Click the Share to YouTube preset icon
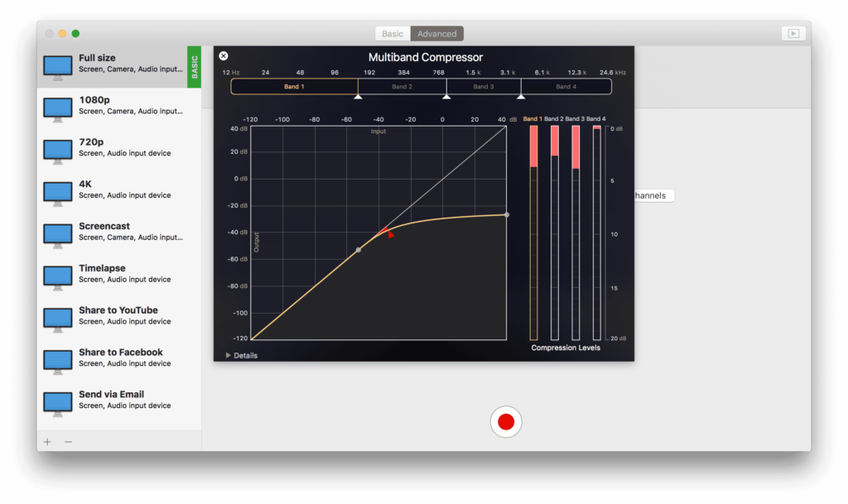Screen dimensions: 848x504 [57, 319]
